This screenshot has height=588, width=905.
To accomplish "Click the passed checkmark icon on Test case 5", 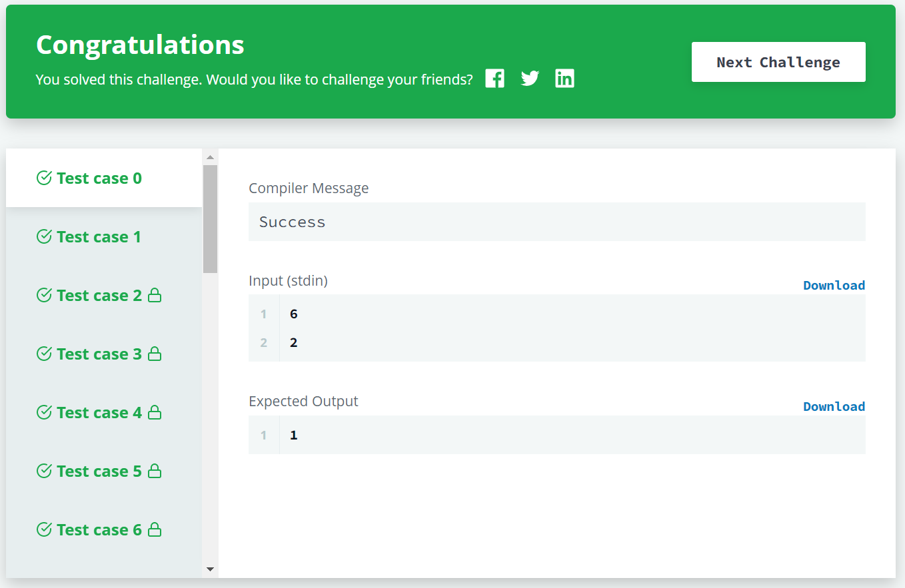I will [44, 471].
